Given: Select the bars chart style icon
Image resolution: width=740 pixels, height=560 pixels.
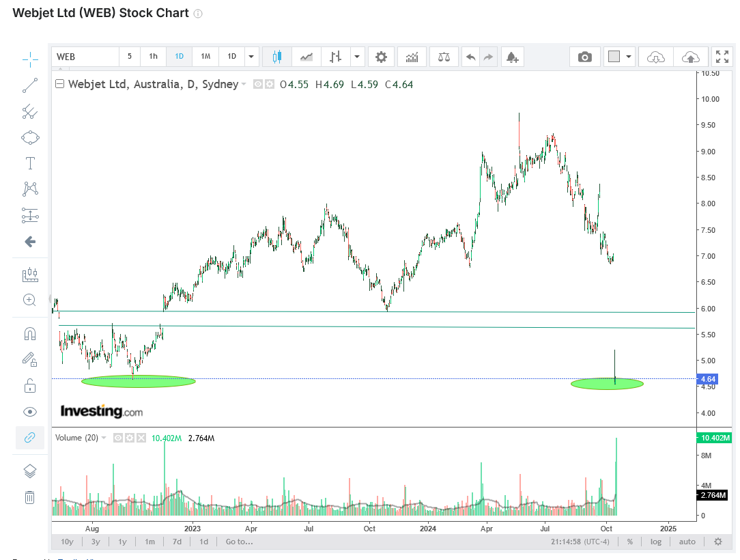Looking at the screenshot, I should pyautogui.click(x=335, y=57).
